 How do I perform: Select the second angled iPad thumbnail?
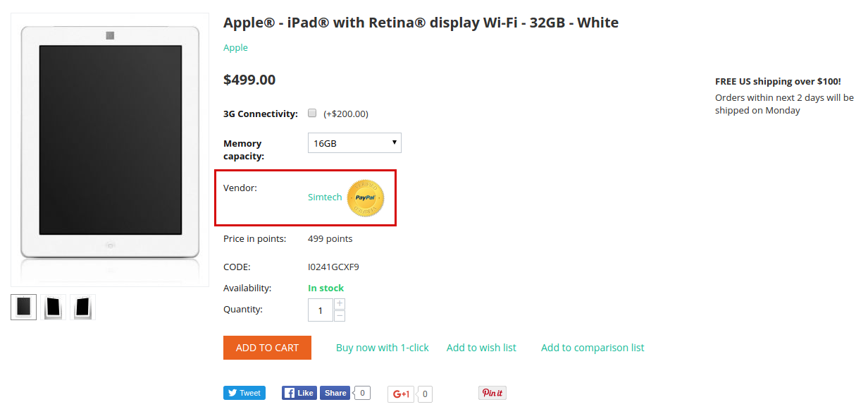coord(53,307)
